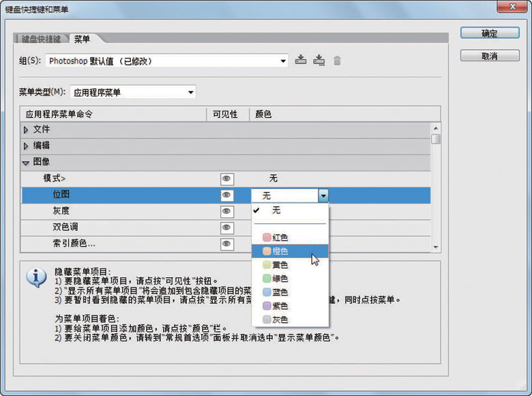Click the delete set trash icon

(337, 61)
